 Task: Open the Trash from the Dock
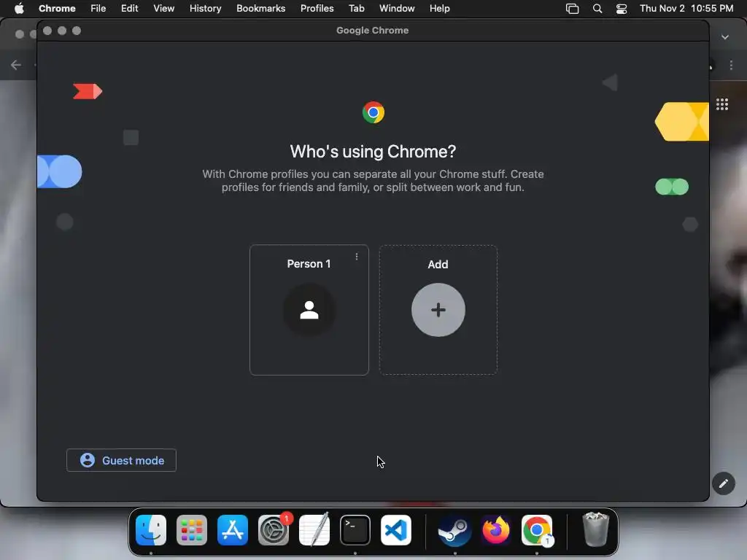click(x=595, y=530)
